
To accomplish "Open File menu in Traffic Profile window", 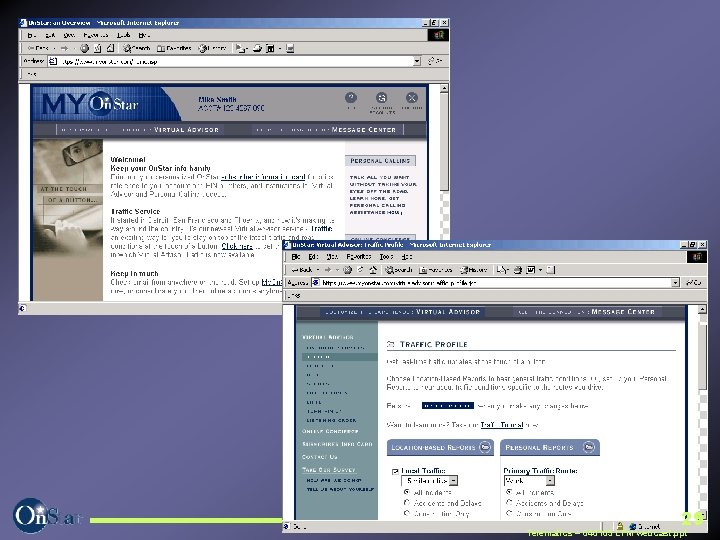I will 296,257.
